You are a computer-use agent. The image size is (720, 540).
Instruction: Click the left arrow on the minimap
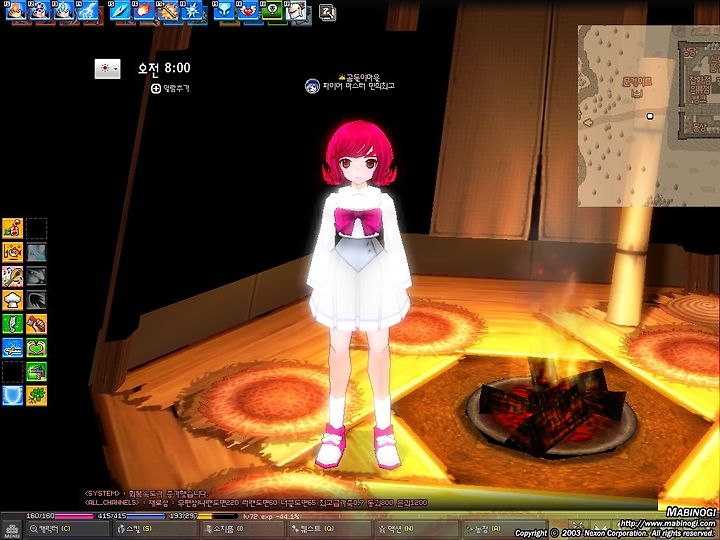pyautogui.click(x=587, y=122)
